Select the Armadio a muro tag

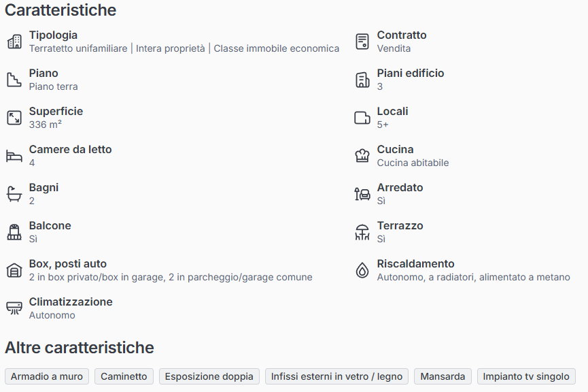[x=47, y=376]
